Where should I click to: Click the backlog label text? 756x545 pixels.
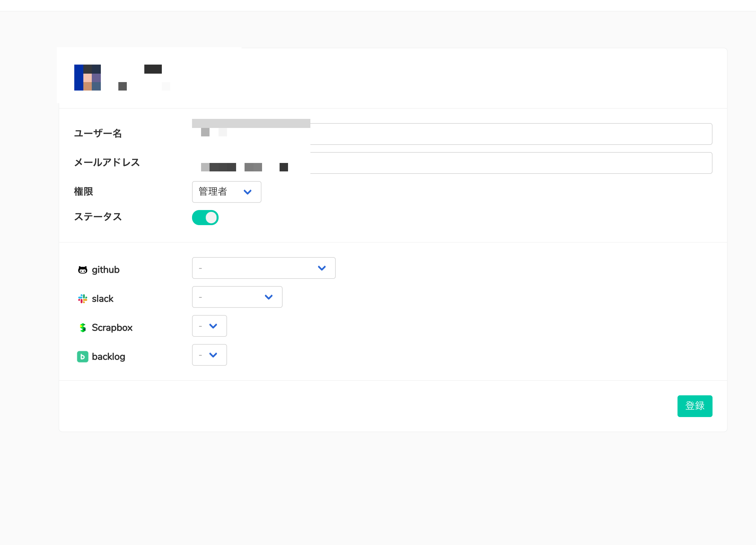[x=108, y=357]
